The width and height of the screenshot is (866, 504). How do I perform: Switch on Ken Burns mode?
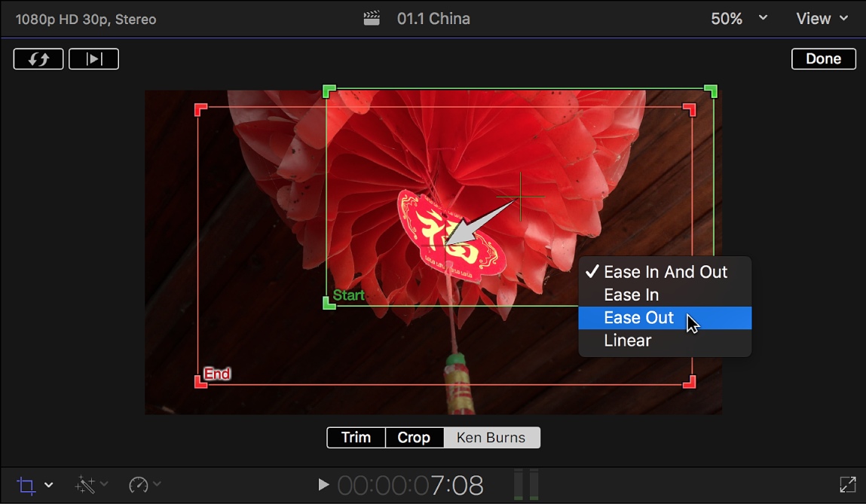(492, 437)
